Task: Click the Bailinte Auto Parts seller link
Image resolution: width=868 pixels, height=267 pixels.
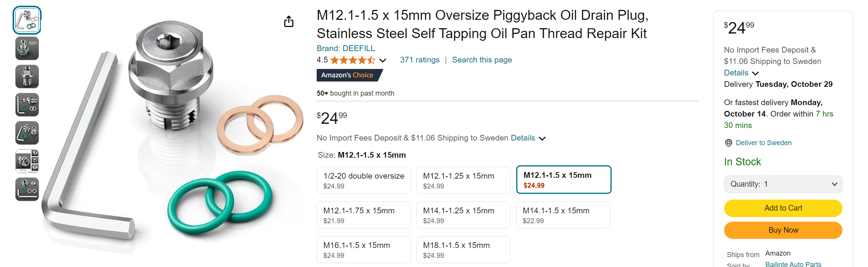Action: coord(793,264)
